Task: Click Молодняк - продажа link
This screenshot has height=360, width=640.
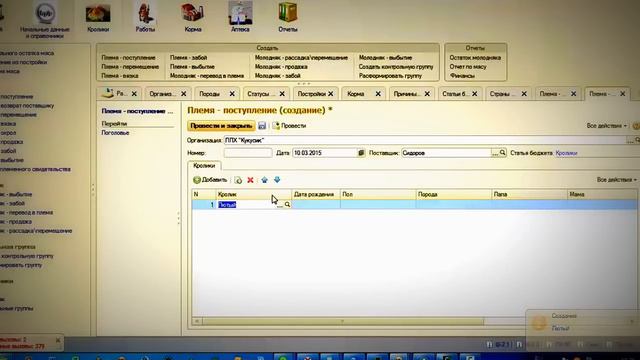Action: 281,67
